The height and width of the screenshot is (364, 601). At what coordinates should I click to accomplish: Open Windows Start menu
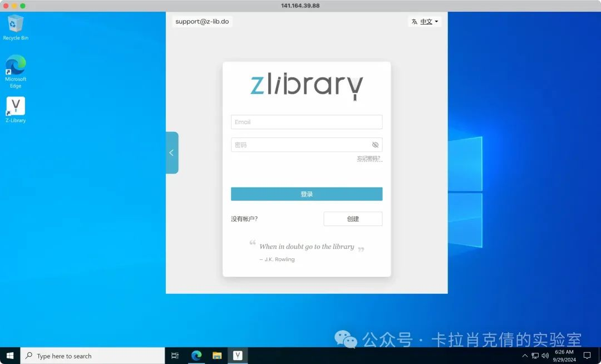coord(10,356)
